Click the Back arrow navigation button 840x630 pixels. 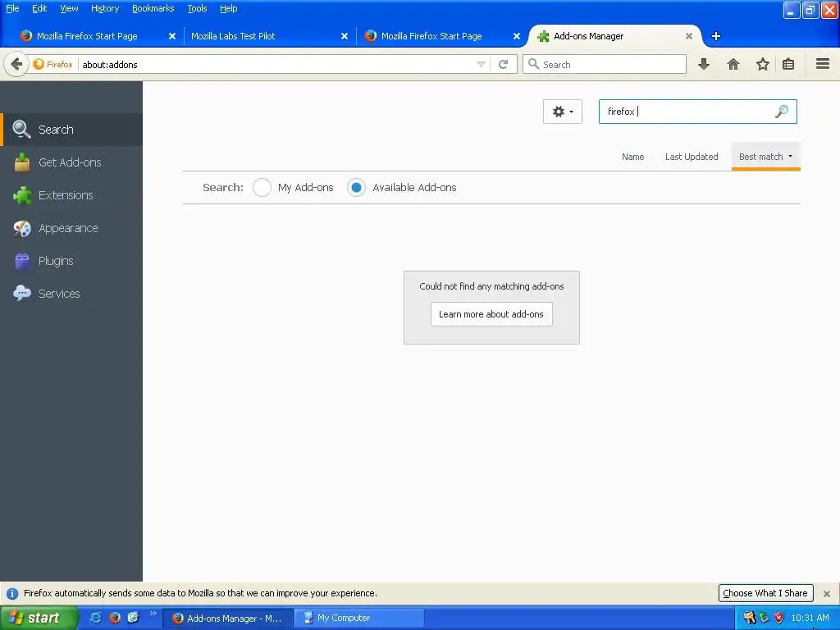pos(16,64)
